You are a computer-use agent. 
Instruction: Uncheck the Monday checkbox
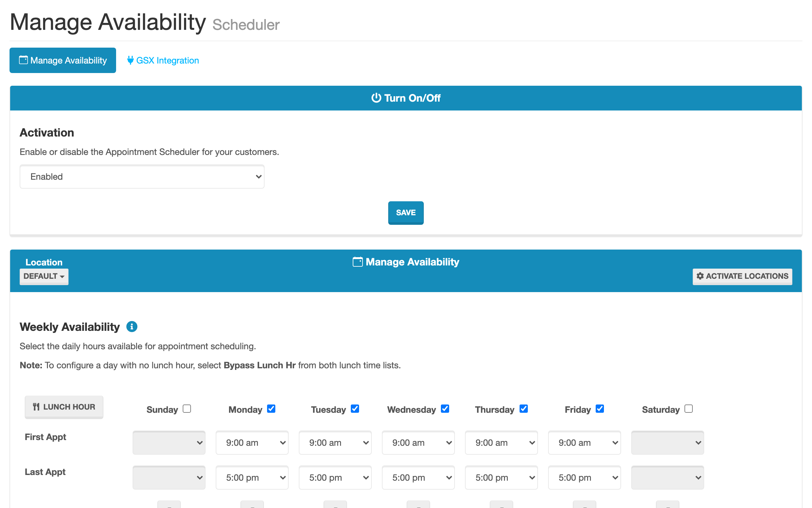(271, 409)
